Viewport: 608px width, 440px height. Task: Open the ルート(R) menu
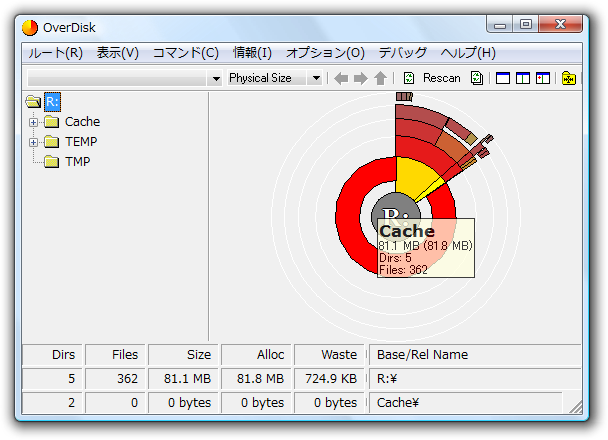pos(55,53)
